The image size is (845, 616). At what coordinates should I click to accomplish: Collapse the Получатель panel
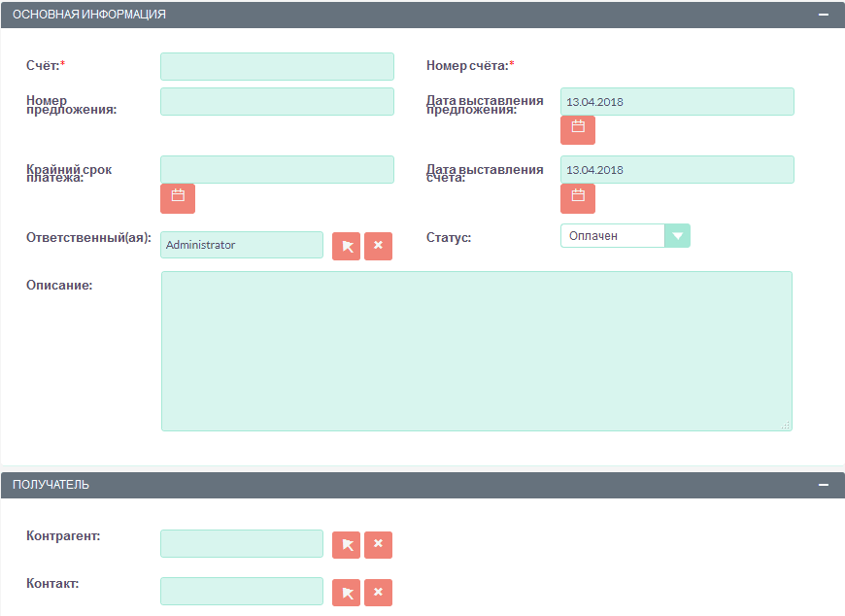(x=824, y=485)
